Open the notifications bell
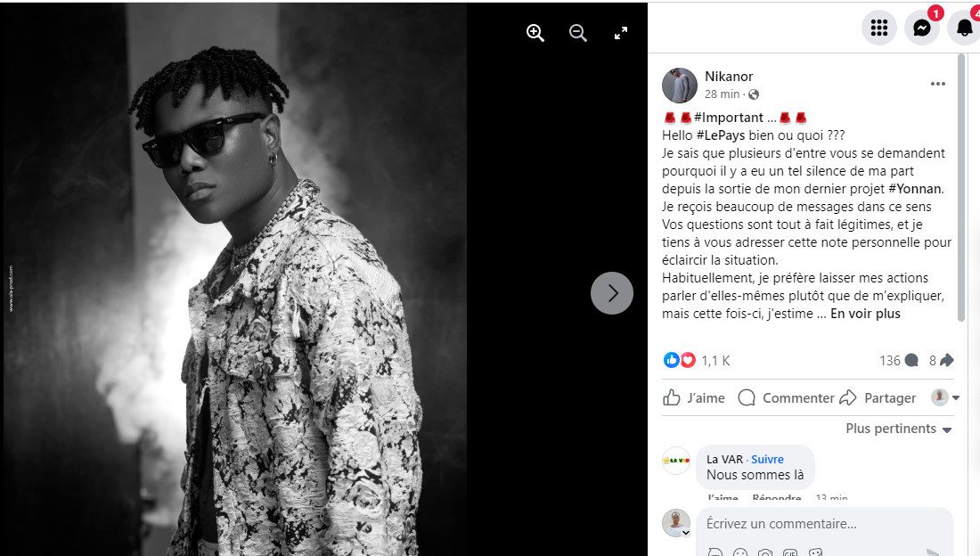Image resolution: width=980 pixels, height=556 pixels. tap(964, 28)
